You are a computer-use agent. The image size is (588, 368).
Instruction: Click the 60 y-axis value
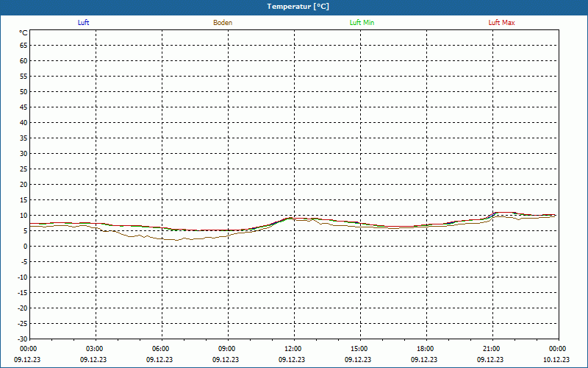click(24, 61)
